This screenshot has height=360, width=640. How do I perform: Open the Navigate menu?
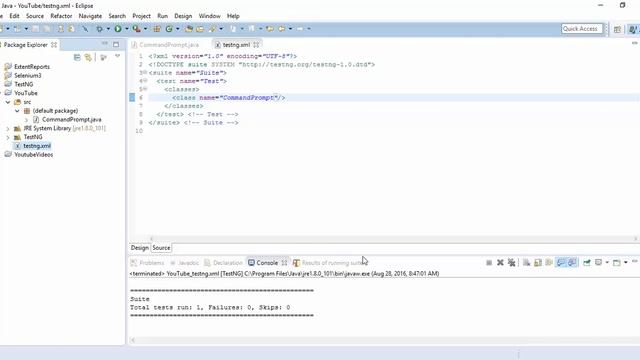coord(90,16)
